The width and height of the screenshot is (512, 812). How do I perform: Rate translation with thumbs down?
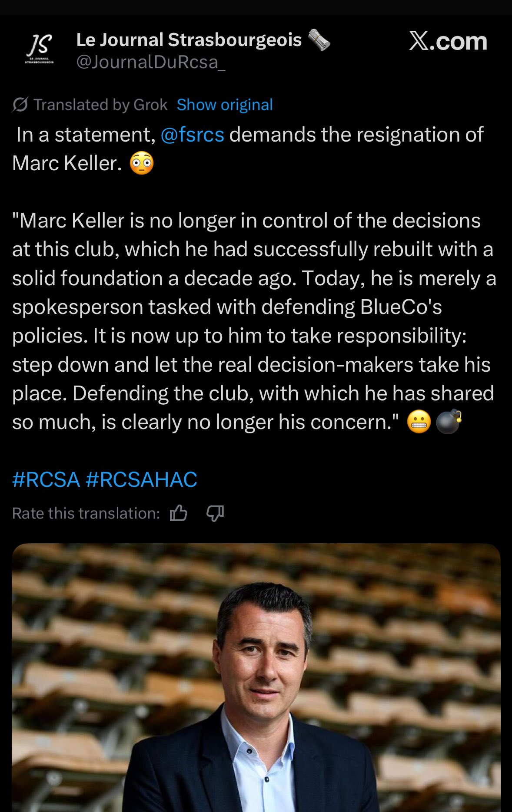(x=215, y=513)
